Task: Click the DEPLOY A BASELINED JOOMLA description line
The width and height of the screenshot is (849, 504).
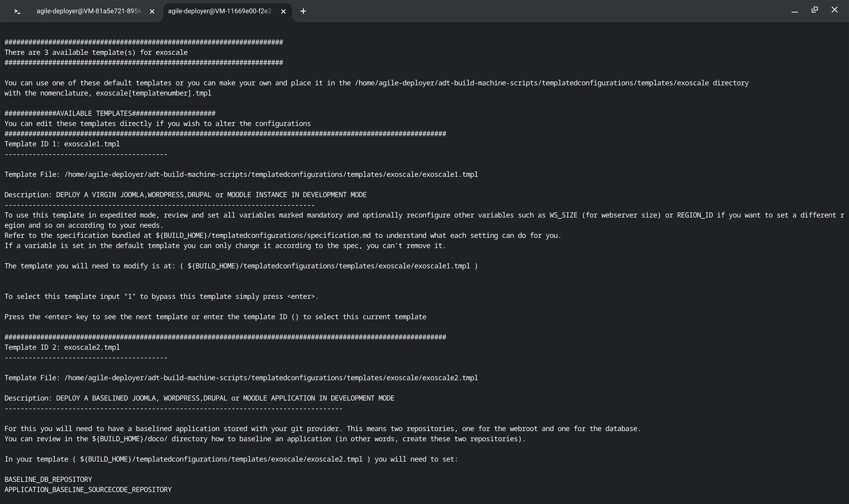Action: [199, 398]
